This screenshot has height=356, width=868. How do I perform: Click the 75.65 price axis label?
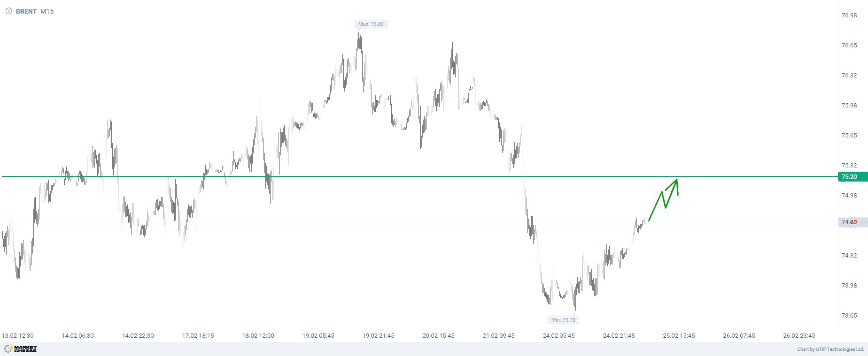(849, 136)
